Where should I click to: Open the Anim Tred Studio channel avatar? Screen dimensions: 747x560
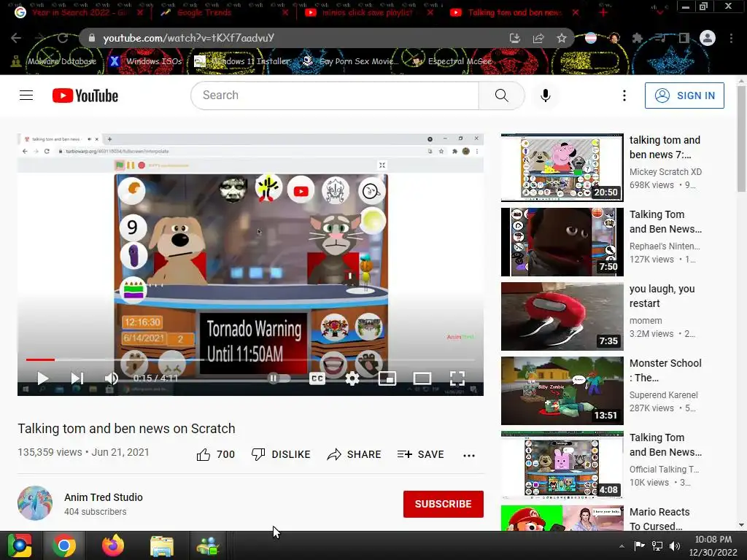point(35,503)
